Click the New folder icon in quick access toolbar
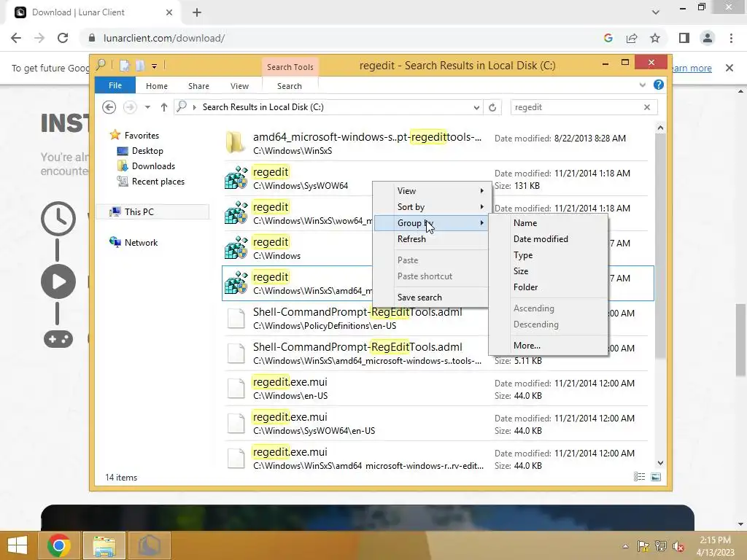Screen dimensions: 747x560 pos(140,66)
